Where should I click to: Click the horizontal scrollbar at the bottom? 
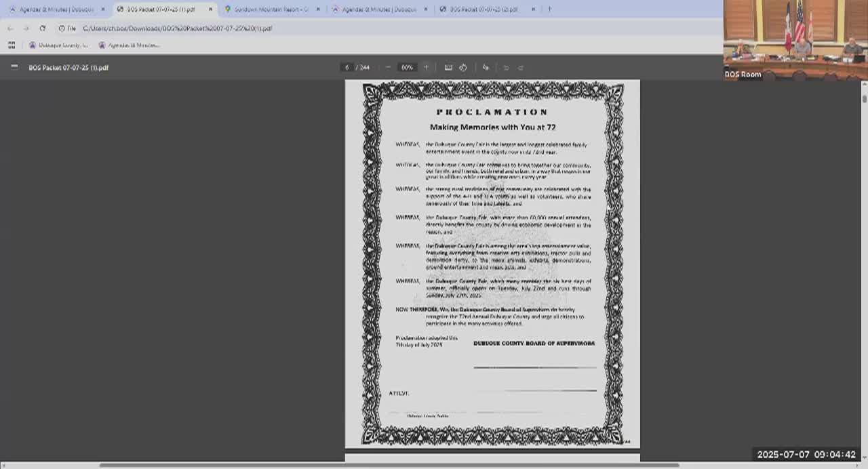(389, 465)
